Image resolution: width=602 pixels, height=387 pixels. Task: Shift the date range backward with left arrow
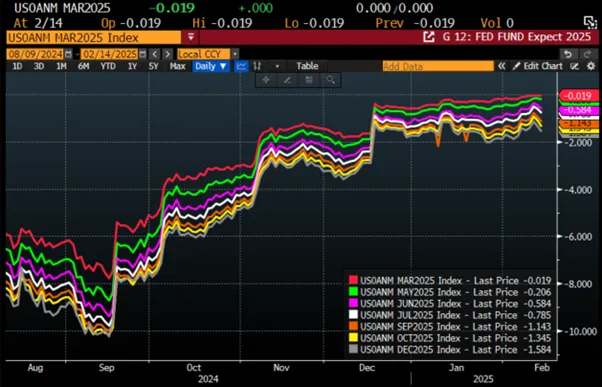[x=155, y=54]
